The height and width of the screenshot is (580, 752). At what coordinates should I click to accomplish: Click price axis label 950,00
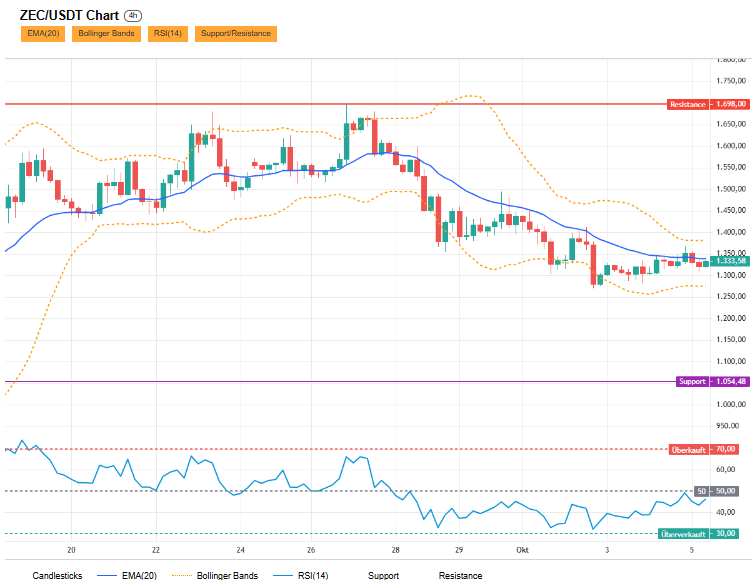point(728,426)
